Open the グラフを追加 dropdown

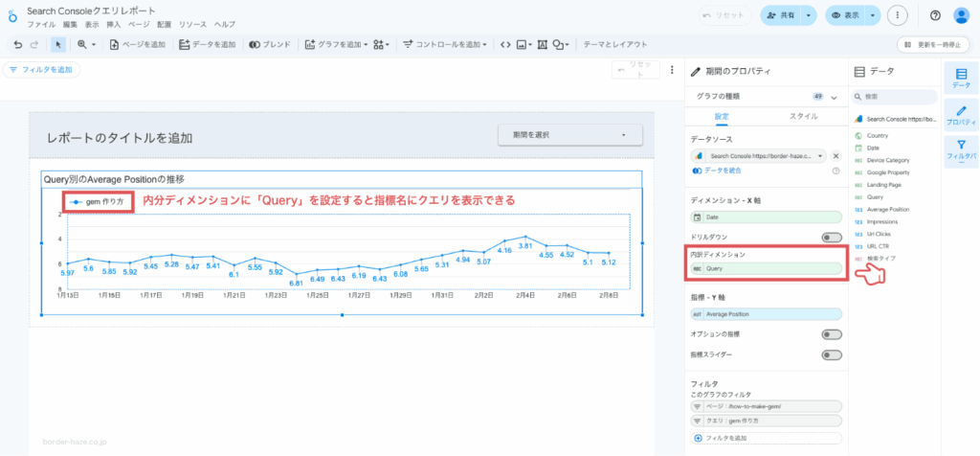(336, 44)
